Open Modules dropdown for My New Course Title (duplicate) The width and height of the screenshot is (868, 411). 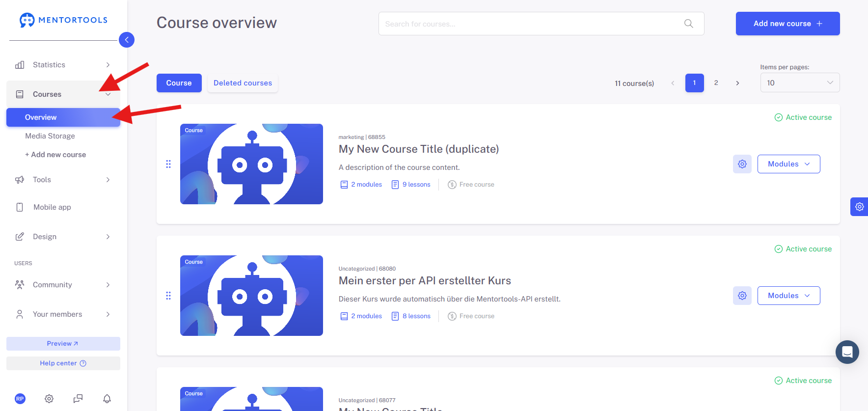(788, 164)
